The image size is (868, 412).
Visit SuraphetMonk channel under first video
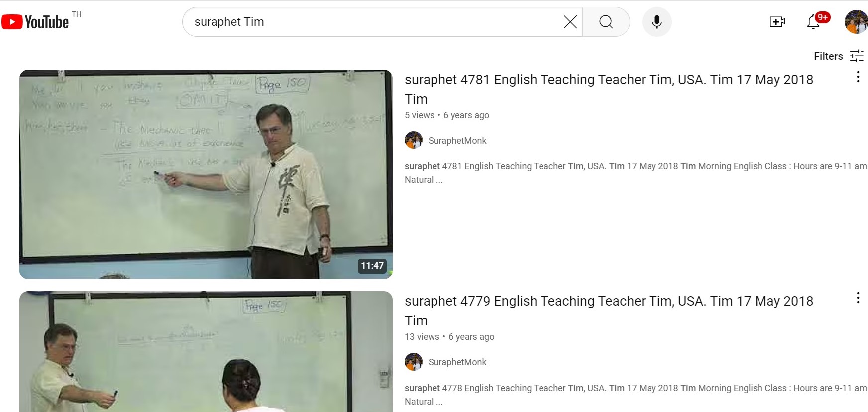click(x=457, y=141)
